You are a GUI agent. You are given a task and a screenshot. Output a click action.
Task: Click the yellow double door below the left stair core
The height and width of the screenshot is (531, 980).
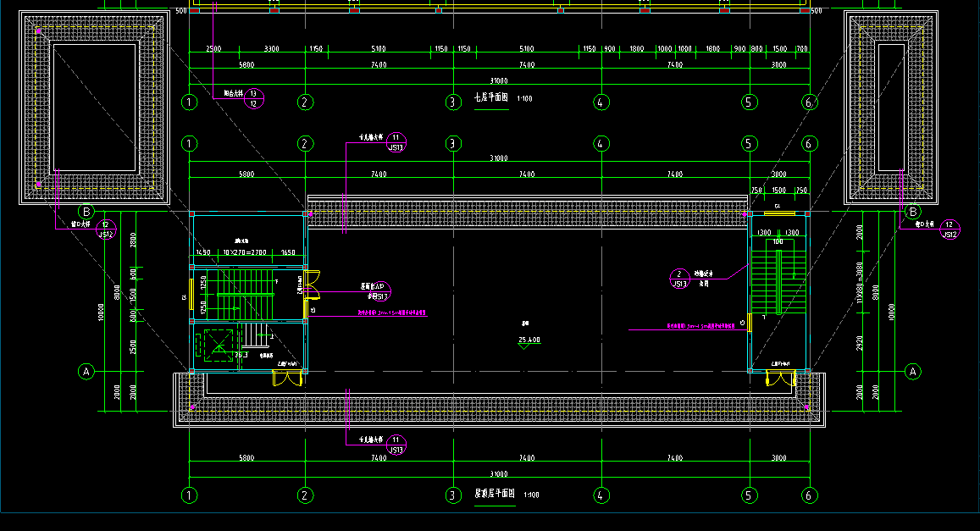287,378
